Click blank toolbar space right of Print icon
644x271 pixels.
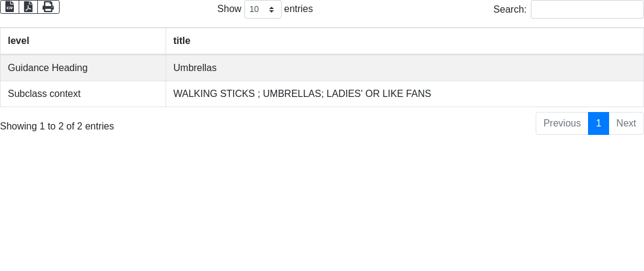(132, 8)
